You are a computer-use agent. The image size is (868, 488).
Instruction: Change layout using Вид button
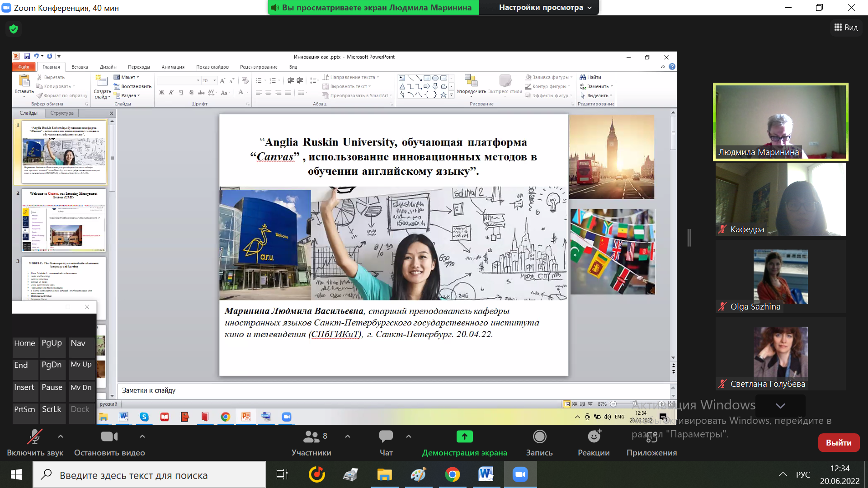[846, 28]
